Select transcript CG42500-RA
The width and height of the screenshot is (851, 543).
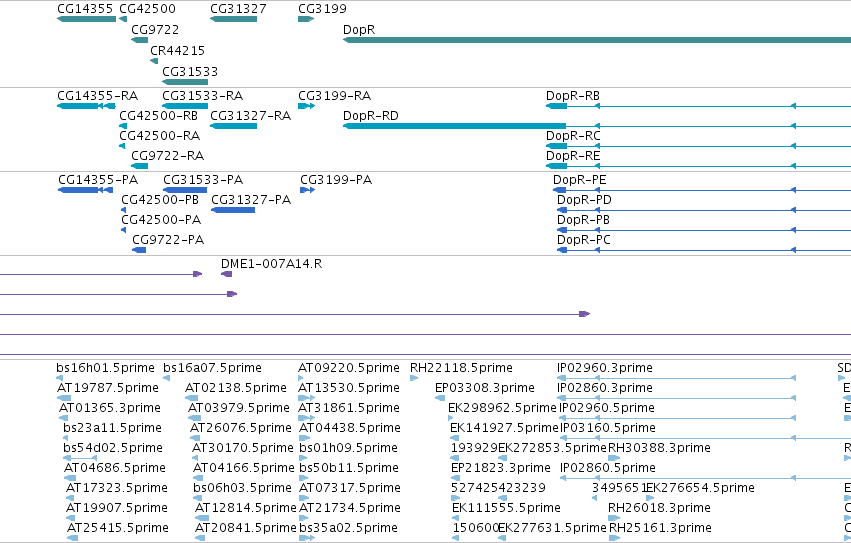(122, 146)
